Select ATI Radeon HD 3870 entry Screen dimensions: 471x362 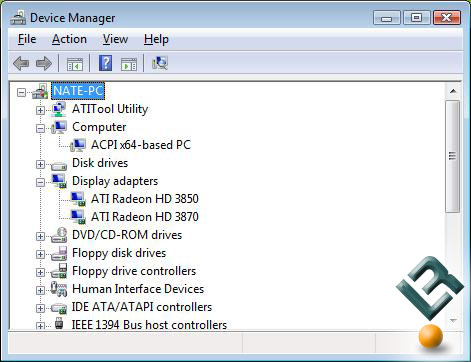pos(145,217)
